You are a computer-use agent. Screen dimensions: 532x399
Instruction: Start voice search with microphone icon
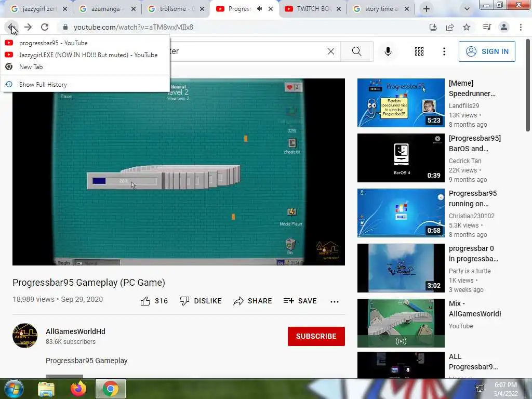click(x=388, y=51)
